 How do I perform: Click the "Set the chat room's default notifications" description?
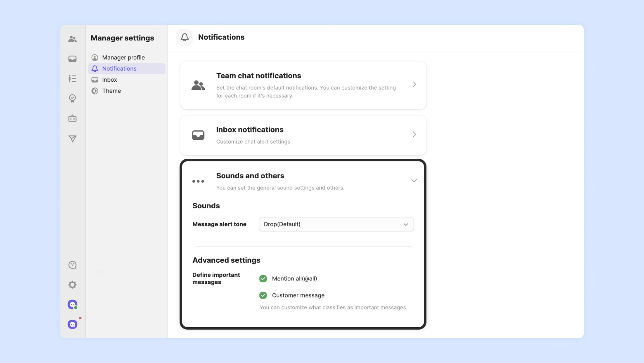click(x=306, y=92)
